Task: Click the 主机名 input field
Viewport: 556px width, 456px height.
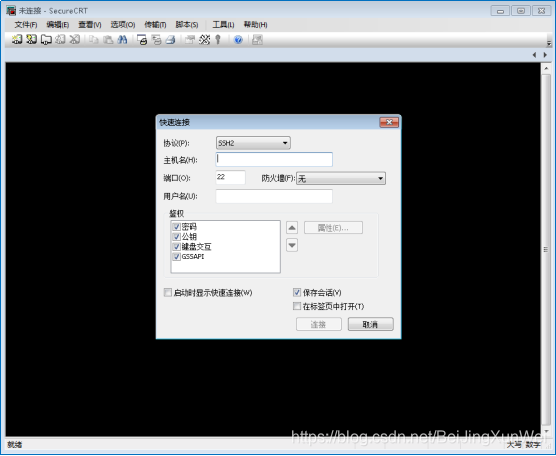Action: pyautogui.click(x=274, y=159)
